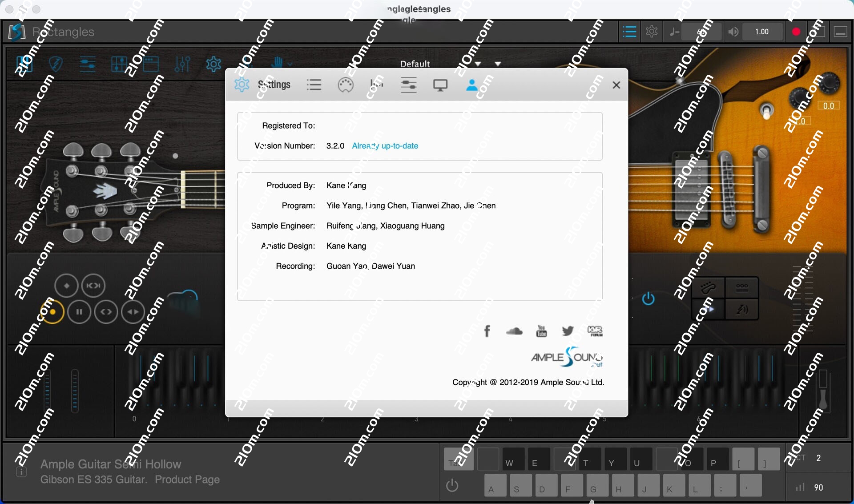Click the left-right arrows round button
The width and height of the screenshot is (854, 504).
click(133, 312)
